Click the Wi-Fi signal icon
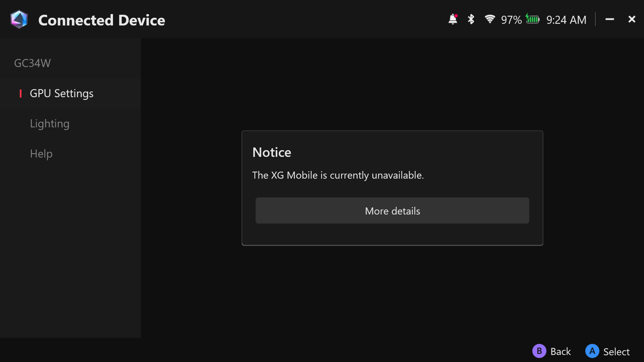 490,19
